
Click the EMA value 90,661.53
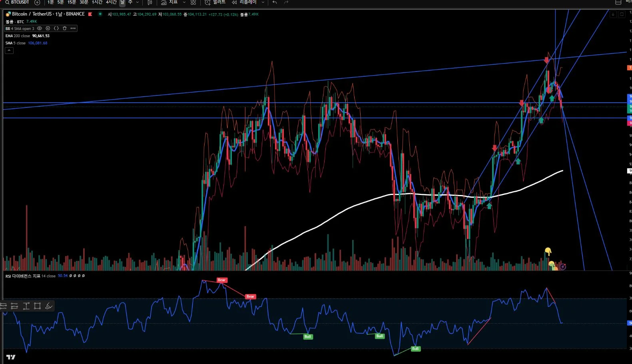tap(41, 36)
